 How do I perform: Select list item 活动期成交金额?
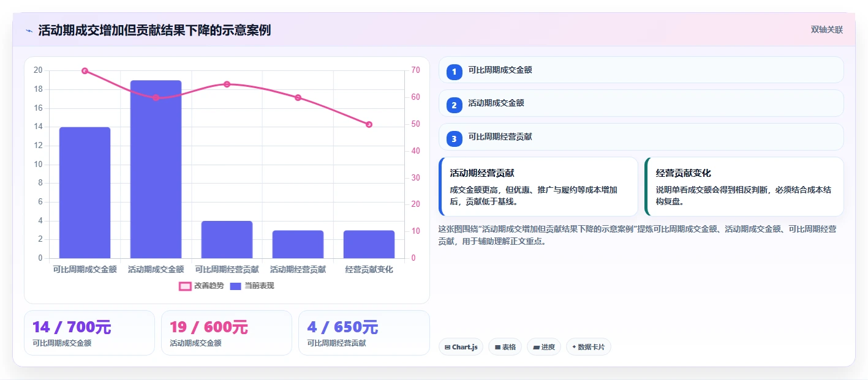coord(641,103)
